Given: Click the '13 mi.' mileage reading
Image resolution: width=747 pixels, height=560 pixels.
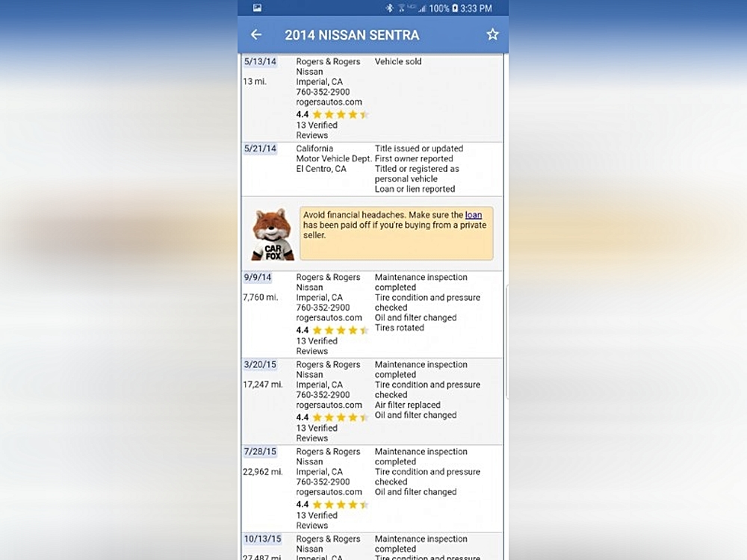Looking at the screenshot, I should point(255,81).
